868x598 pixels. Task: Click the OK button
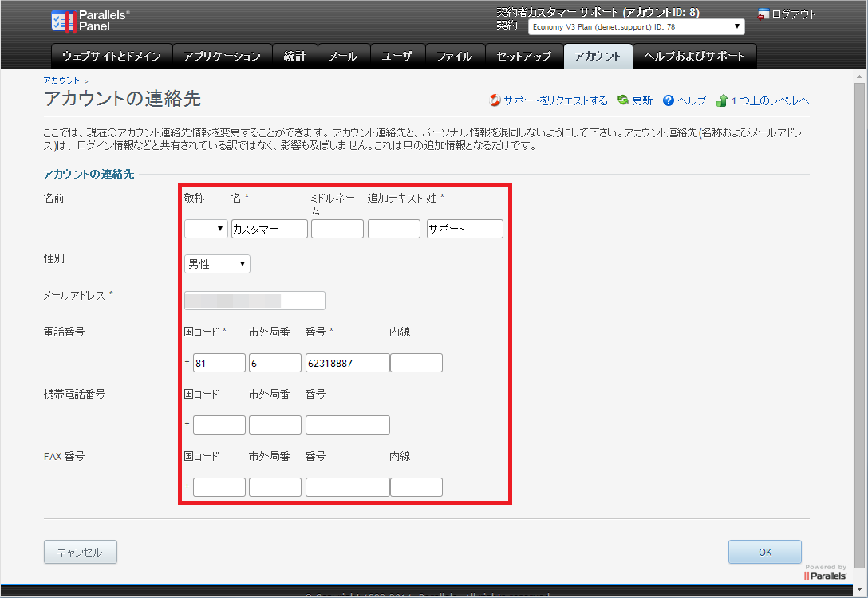tap(765, 552)
